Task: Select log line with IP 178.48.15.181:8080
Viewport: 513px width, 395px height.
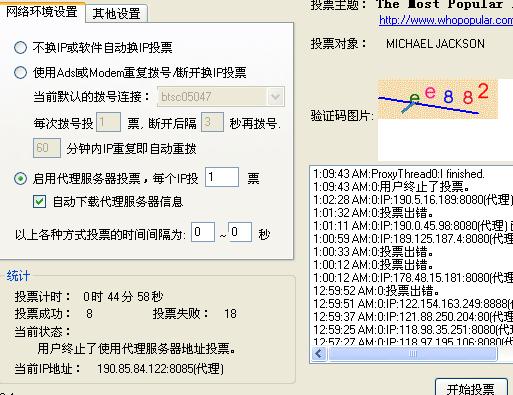Action: pyautogui.click(x=413, y=278)
